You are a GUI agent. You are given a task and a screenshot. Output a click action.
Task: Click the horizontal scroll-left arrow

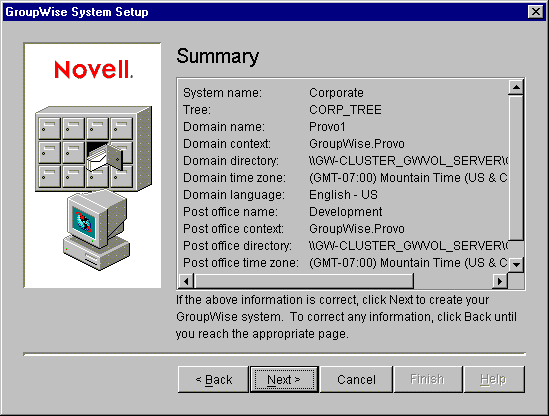186,281
